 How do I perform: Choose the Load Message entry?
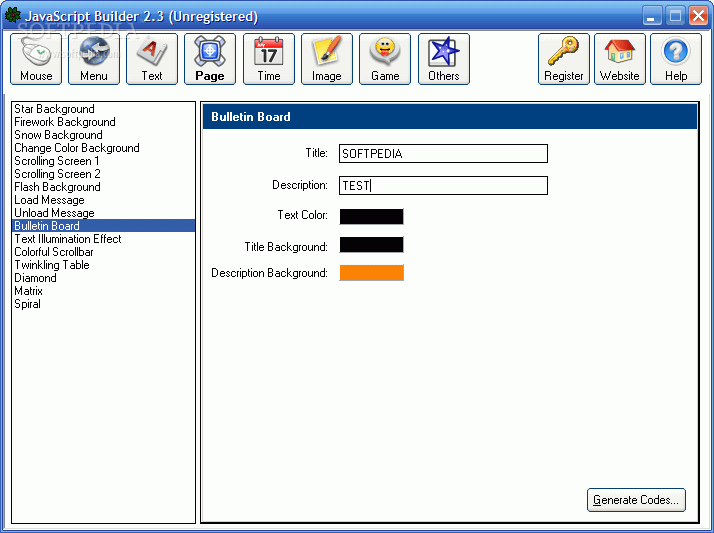(103, 200)
